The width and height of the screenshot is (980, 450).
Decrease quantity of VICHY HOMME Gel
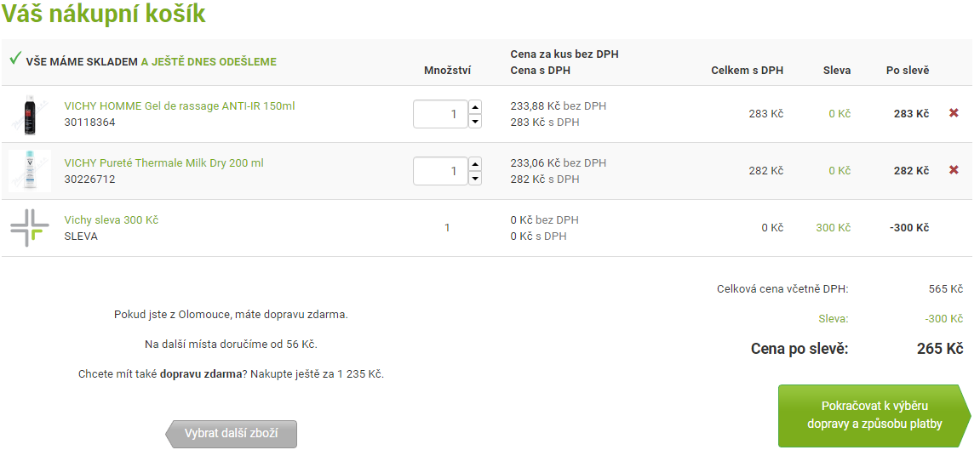click(475, 121)
